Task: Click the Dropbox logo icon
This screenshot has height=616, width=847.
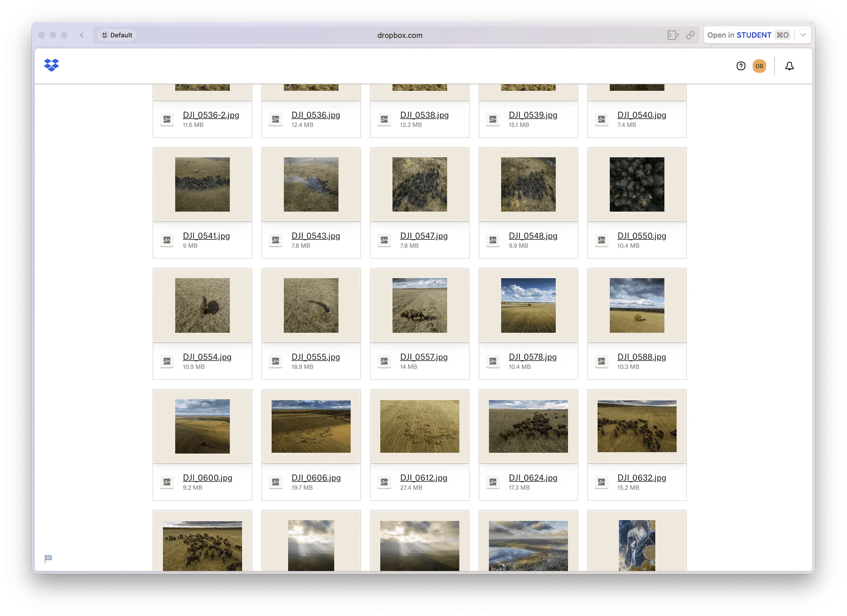Action: click(x=52, y=65)
